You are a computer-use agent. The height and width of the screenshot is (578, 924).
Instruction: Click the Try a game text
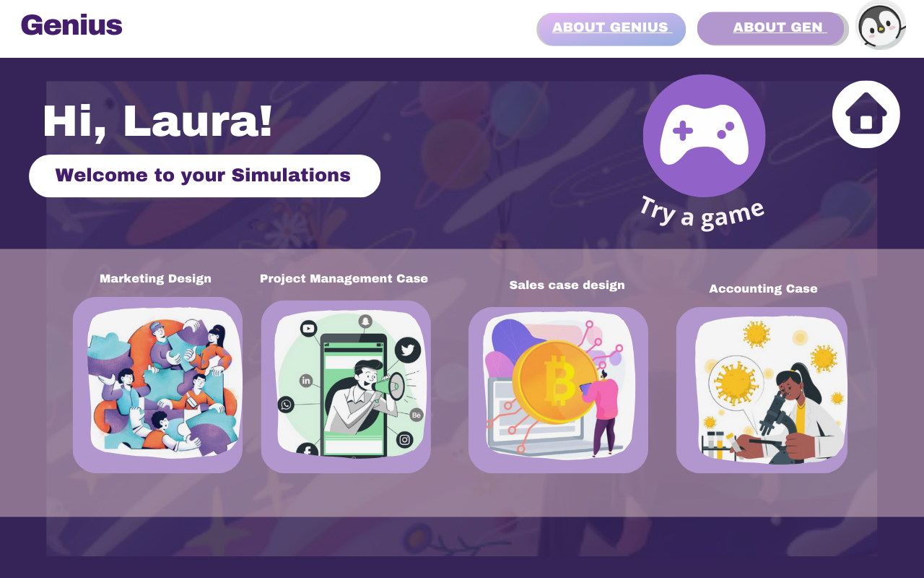[x=702, y=213]
